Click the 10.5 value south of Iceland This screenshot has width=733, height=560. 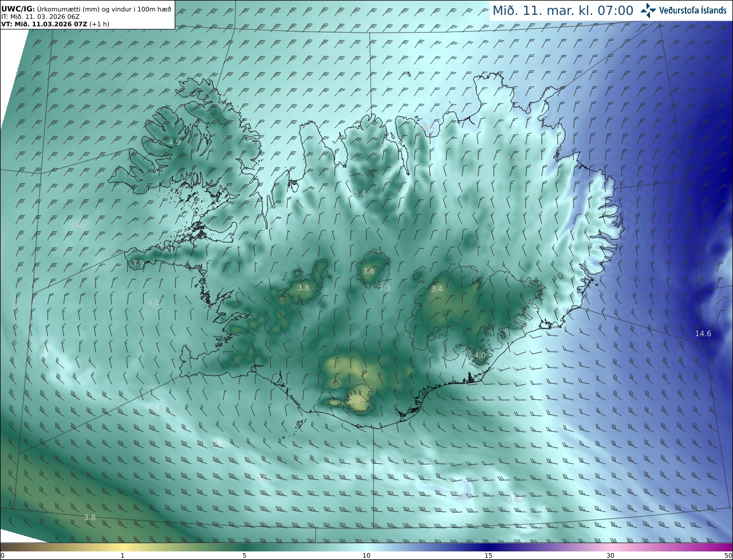(x=517, y=499)
